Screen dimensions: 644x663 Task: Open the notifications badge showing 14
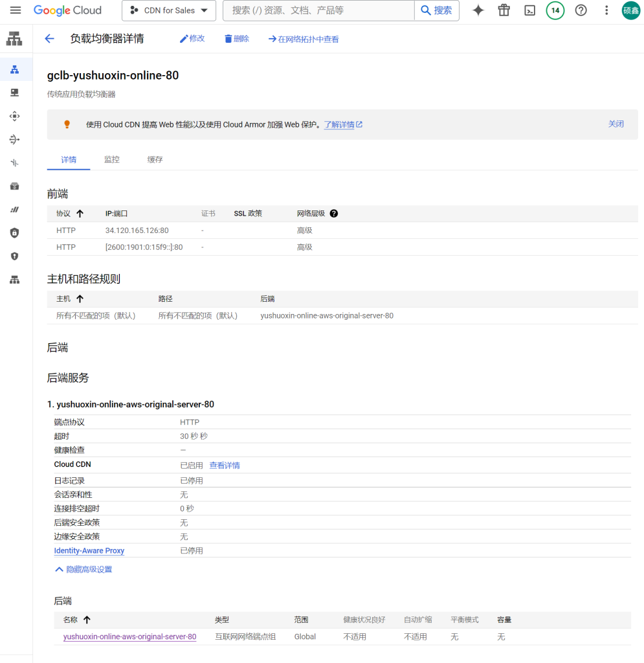click(x=555, y=10)
